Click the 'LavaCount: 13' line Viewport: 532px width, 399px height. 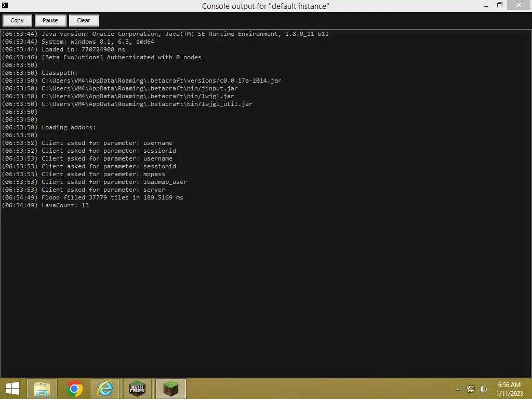pyautogui.click(x=45, y=206)
